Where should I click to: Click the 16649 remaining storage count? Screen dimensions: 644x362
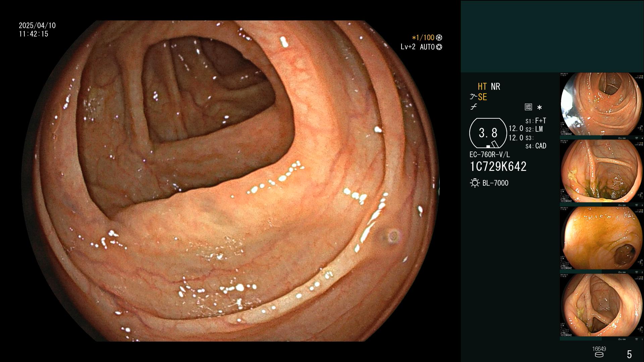(x=599, y=349)
